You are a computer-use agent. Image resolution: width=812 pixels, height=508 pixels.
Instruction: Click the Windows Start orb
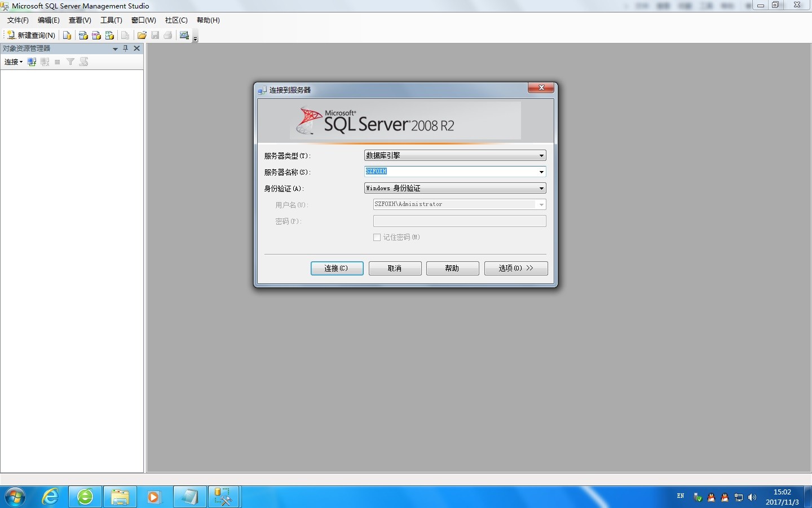(x=15, y=497)
